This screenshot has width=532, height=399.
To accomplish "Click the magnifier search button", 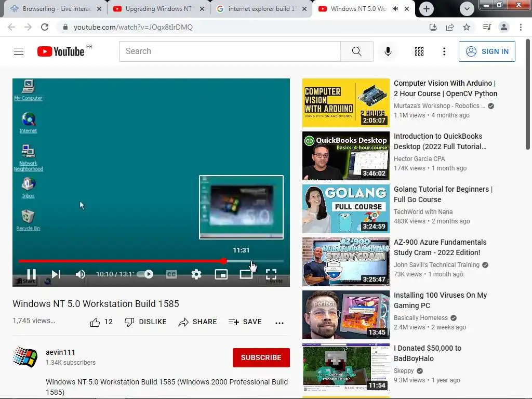I will [356, 51].
